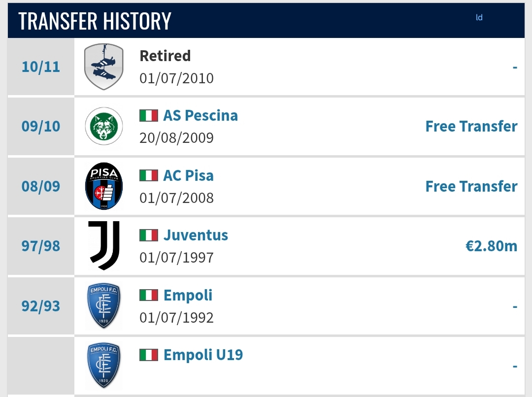Select the 97/98 season link
The image size is (532, 397).
coord(41,246)
